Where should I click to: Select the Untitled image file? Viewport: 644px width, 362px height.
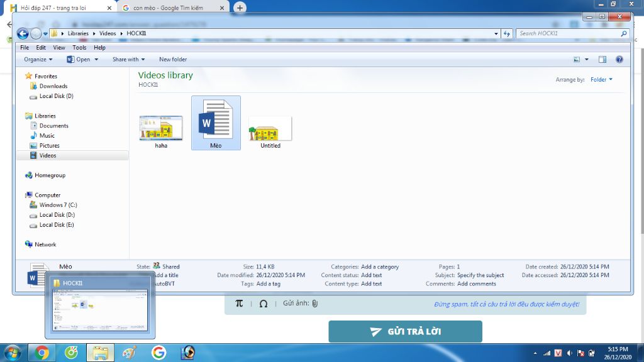270,131
